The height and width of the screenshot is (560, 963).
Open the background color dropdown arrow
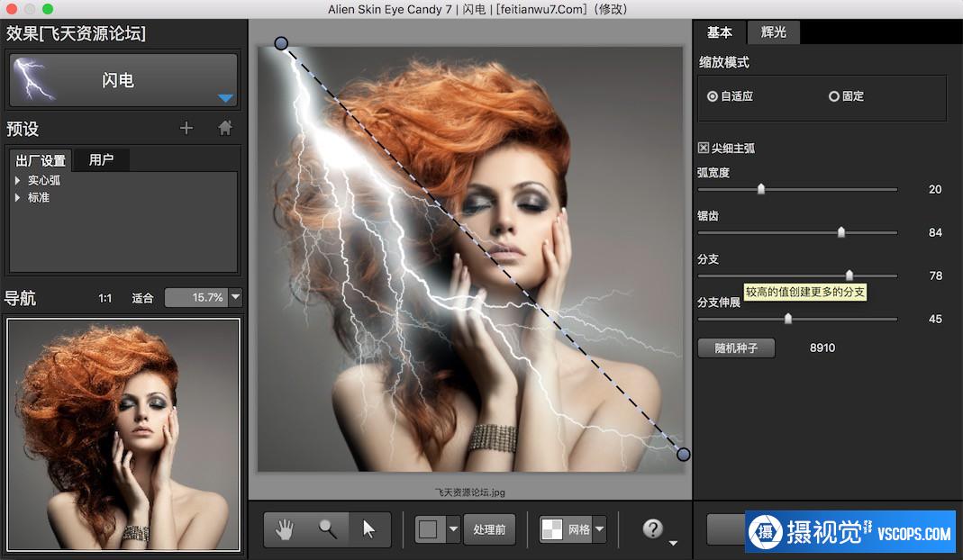coord(453,529)
